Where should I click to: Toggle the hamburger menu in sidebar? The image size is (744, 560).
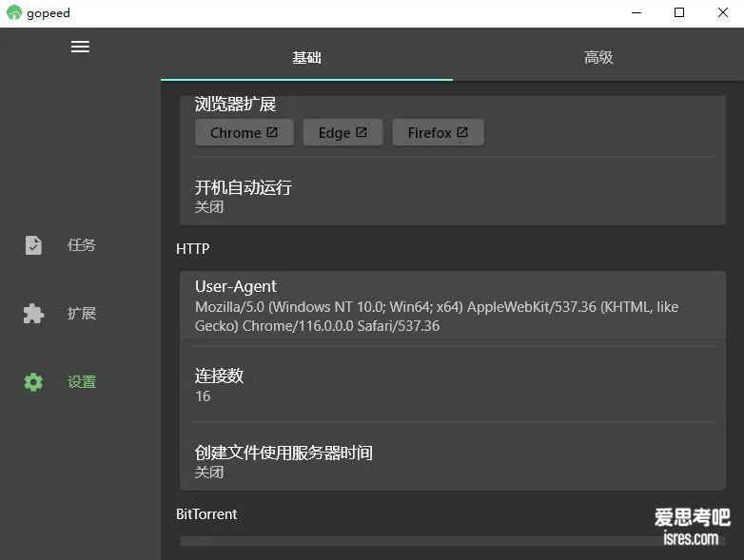coord(80,47)
